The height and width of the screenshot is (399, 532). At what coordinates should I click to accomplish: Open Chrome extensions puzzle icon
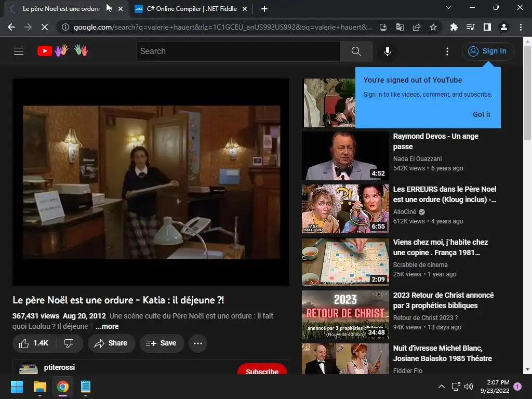tap(454, 27)
